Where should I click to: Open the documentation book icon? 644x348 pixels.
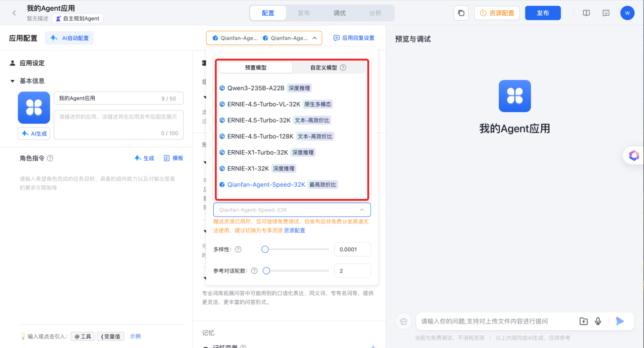(586, 13)
